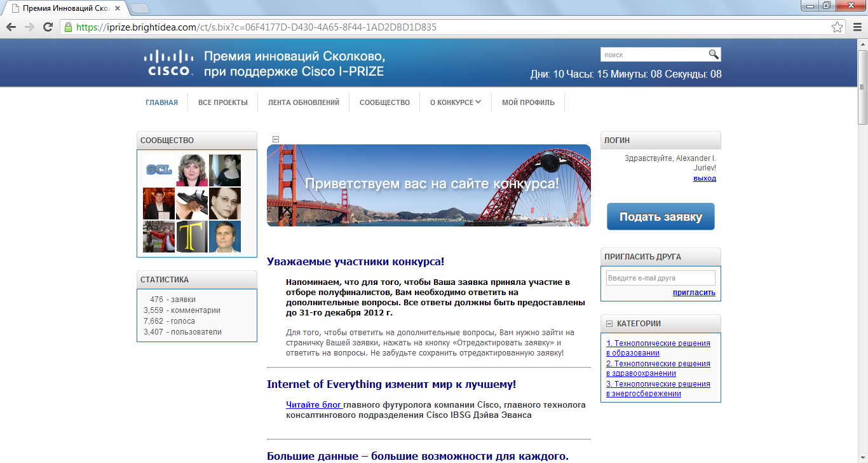Click into the поиск search field
The height and width of the screenshot is (463, 868).
coord(654,55)
